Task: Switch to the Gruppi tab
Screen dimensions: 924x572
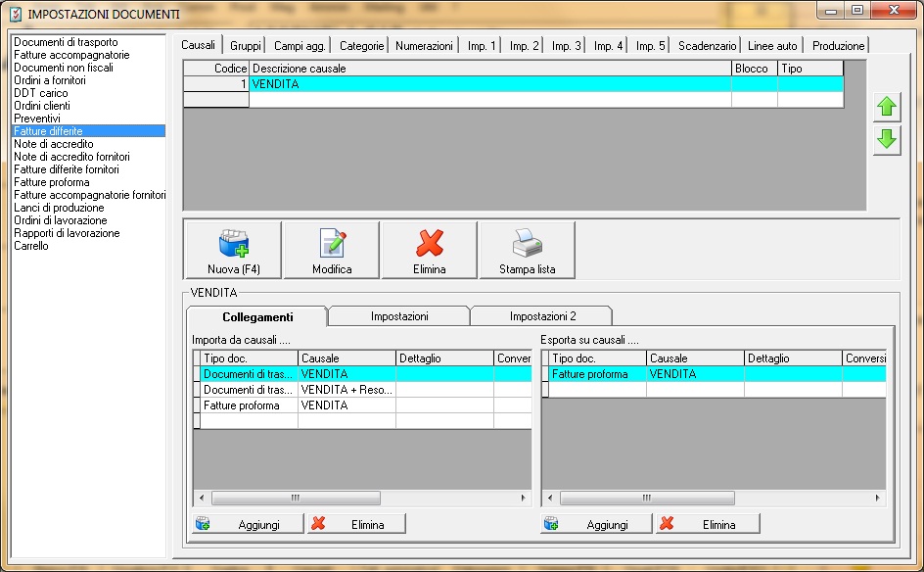Action: pos(245,45)
